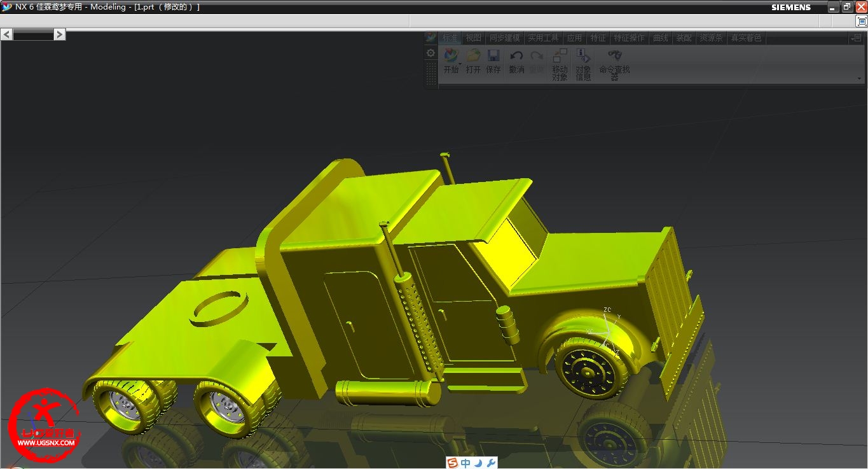The image size is (868, 469).
Task: Switch to the 标准 ribbon tab
Action: click(x=450, y=38)
